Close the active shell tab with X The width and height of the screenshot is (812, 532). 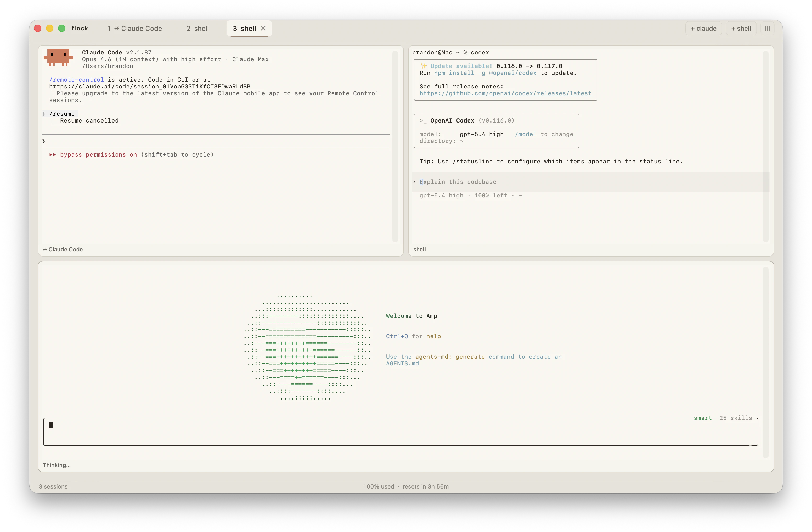(263, 28)
